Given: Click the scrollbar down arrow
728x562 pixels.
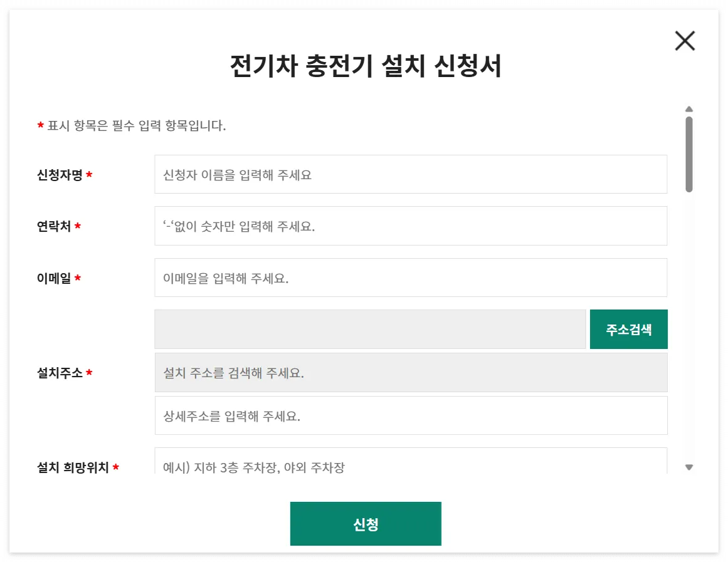Looking at the screenshot, I should (x=689, y=467).
